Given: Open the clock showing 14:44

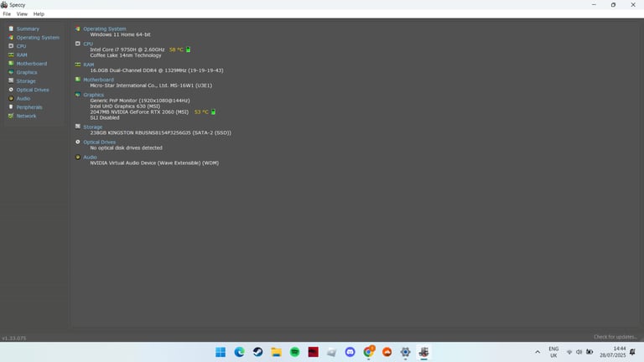Looking at the screenshot, I should [x=612, y=352].
